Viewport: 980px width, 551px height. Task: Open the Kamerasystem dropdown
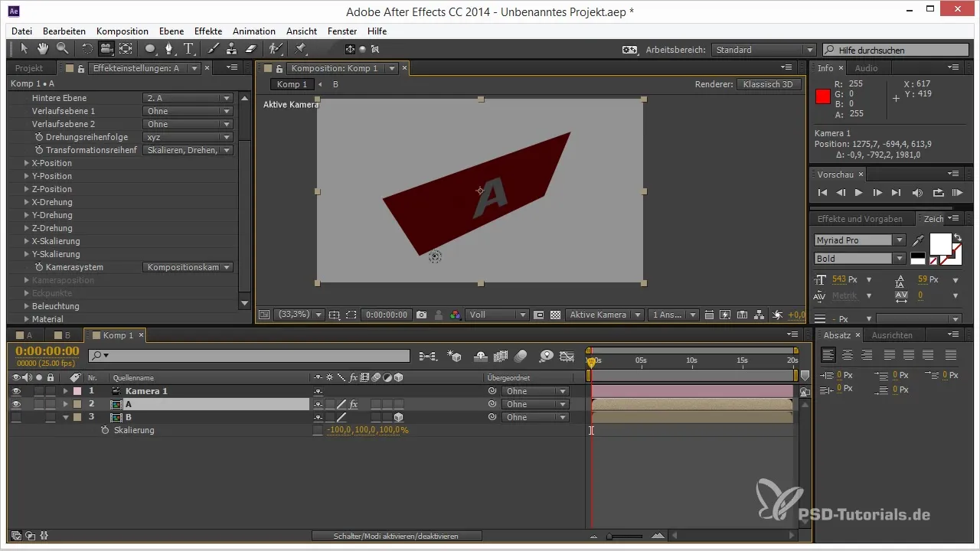188,267
